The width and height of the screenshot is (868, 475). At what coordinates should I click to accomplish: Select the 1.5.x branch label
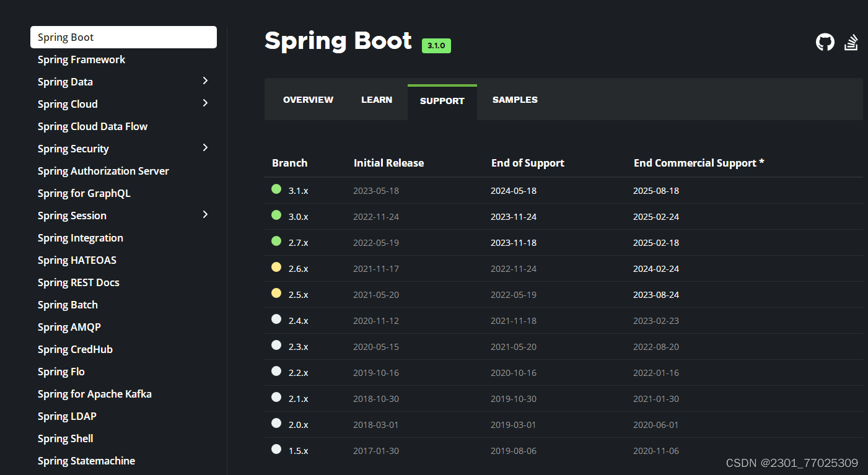(298, 451)
